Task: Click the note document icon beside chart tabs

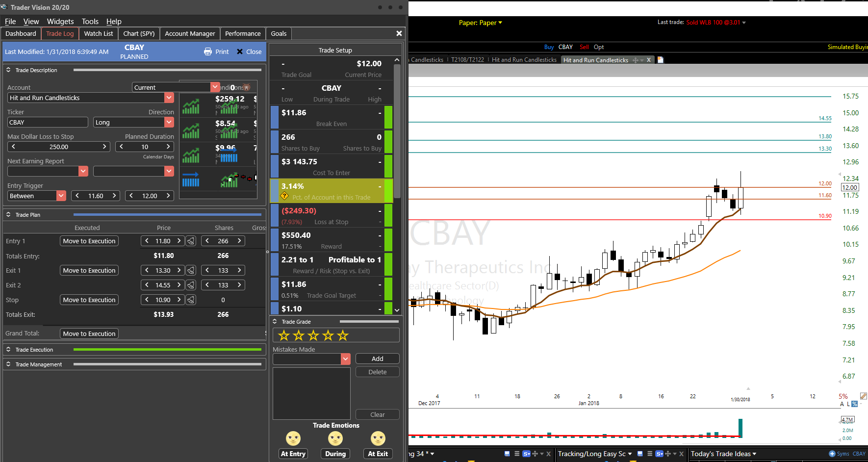Action: pos(660,59)
